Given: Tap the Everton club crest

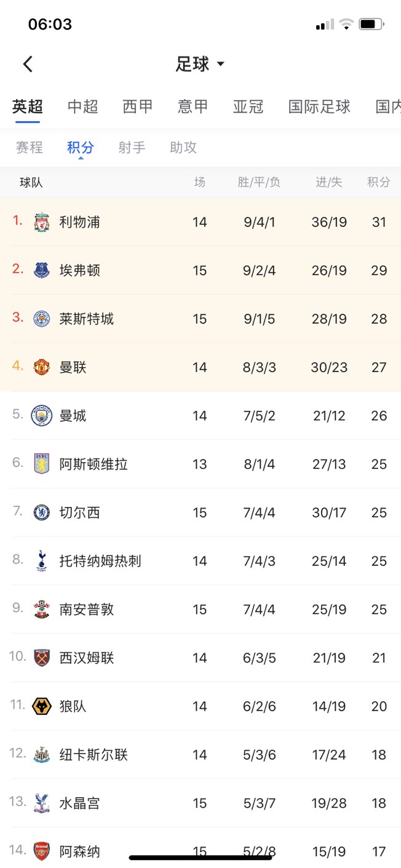Looking at the screenshot, I should click(x=42, y=270).
